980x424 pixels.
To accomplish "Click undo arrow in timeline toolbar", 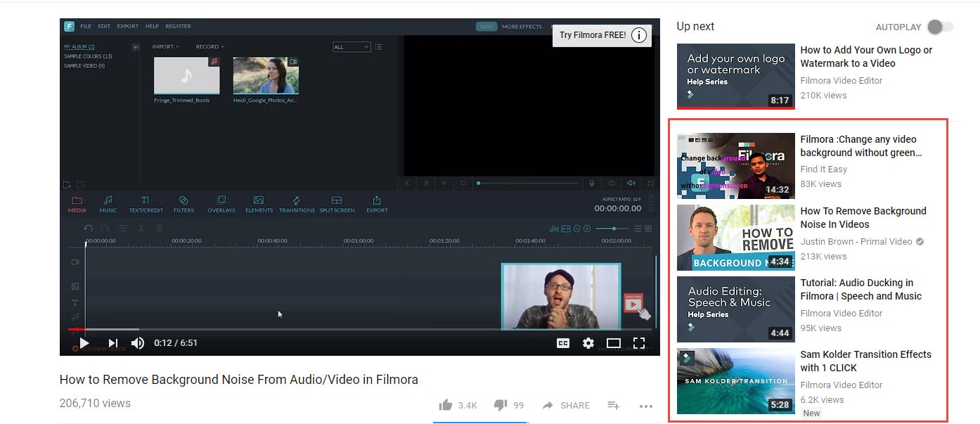I will (x=89, y=229).
